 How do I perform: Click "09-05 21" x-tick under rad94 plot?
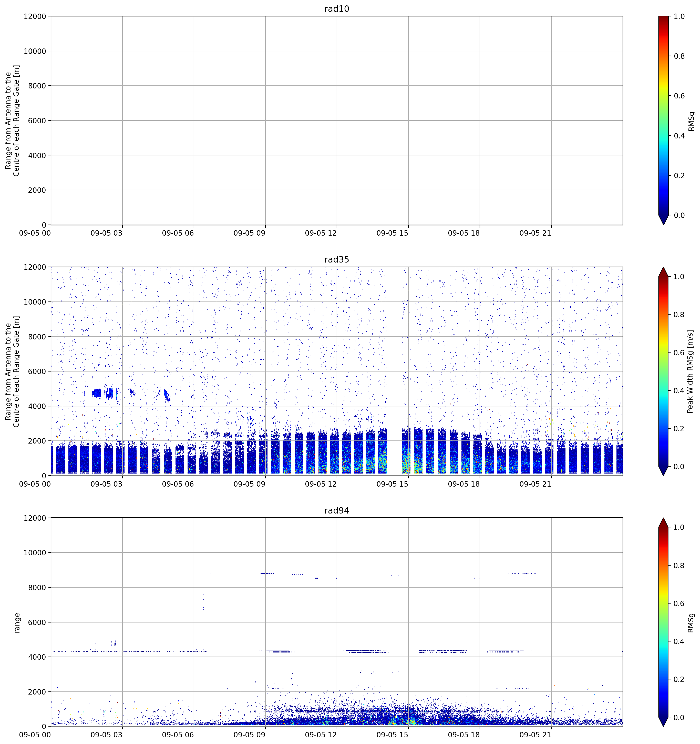point(536,735)
